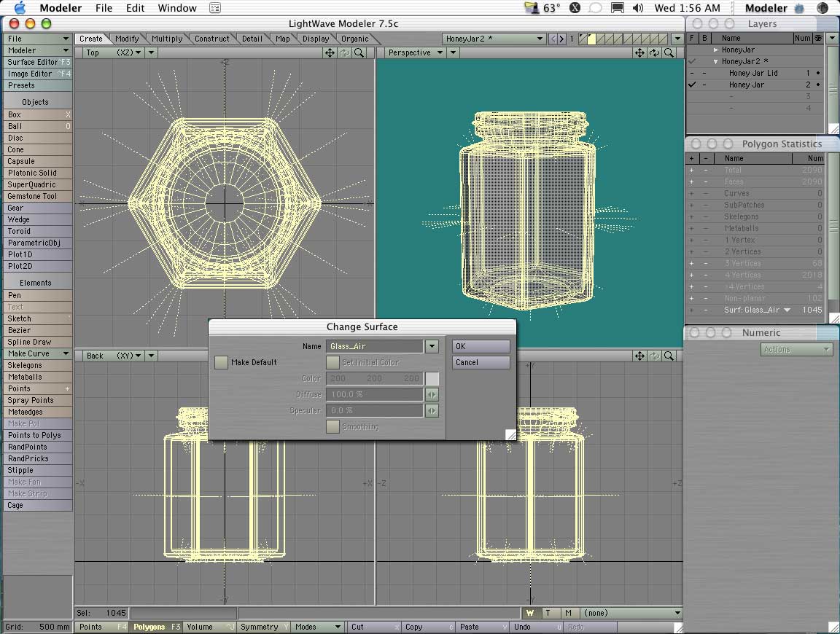Viewport: 840px width, 634px height.
Task: Click the Layers panel scrollbar
Action: pyautogui.click(x=833, y=83)
